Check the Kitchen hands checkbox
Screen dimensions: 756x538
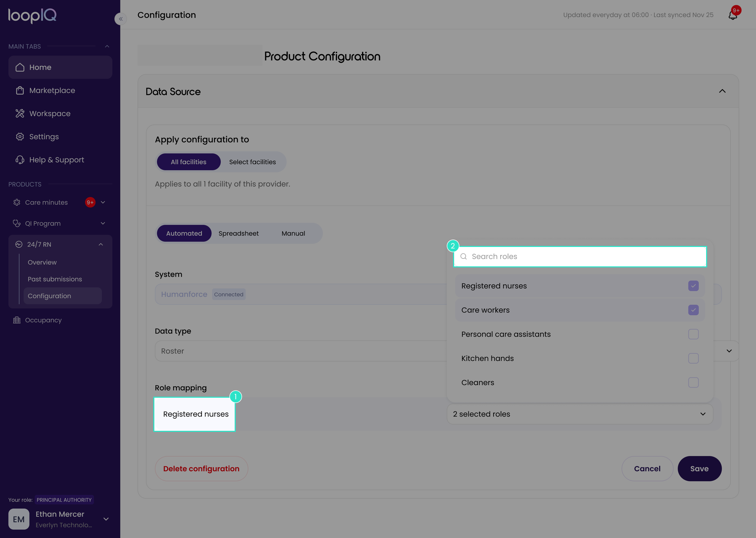(694, 358)
